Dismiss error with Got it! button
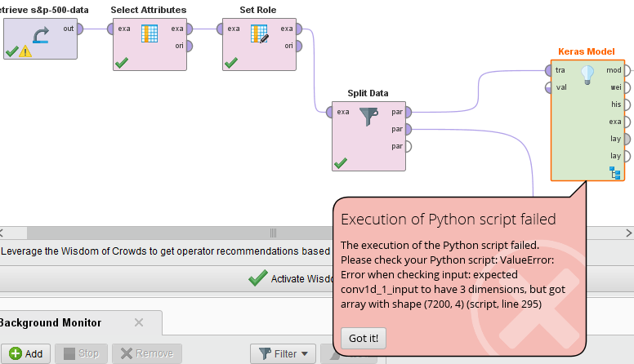 (x=364, y=338)
